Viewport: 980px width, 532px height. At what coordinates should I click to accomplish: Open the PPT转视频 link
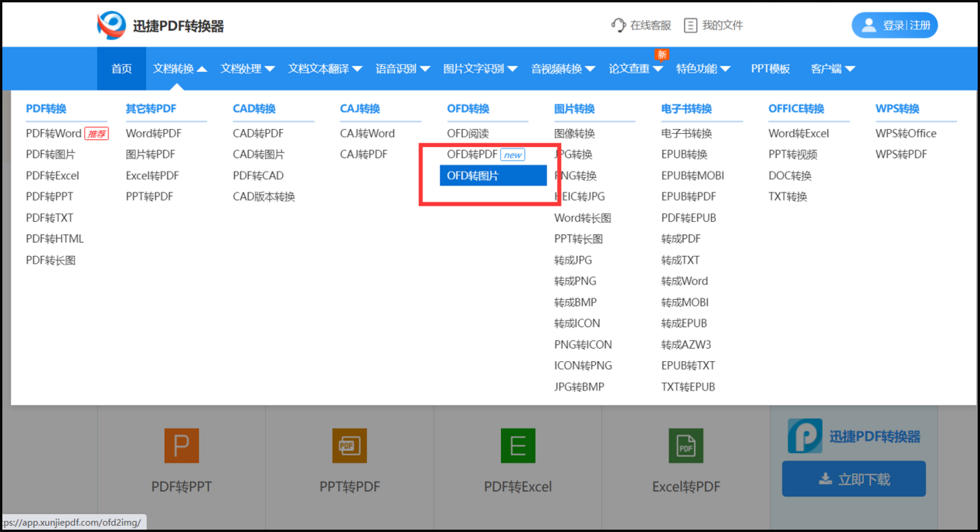tap(792, 154)
